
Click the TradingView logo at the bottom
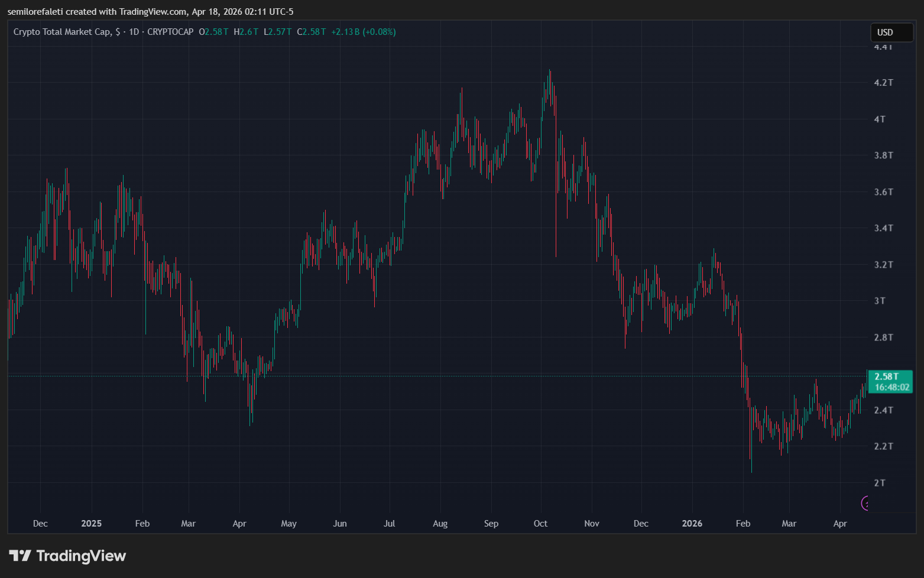67,556
